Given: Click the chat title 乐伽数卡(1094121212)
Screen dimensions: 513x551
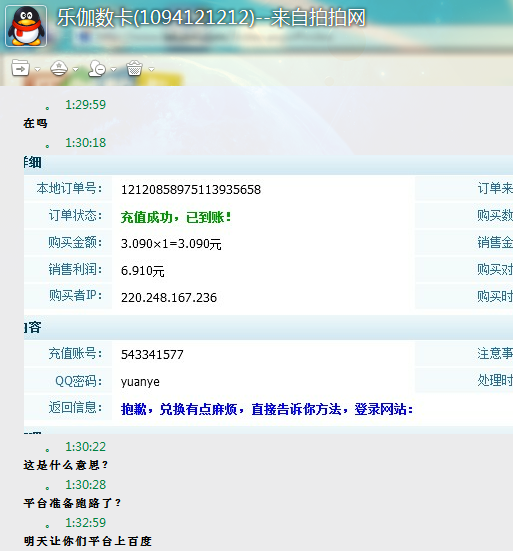Looking at the screenshot, I should tap(156, 18).
